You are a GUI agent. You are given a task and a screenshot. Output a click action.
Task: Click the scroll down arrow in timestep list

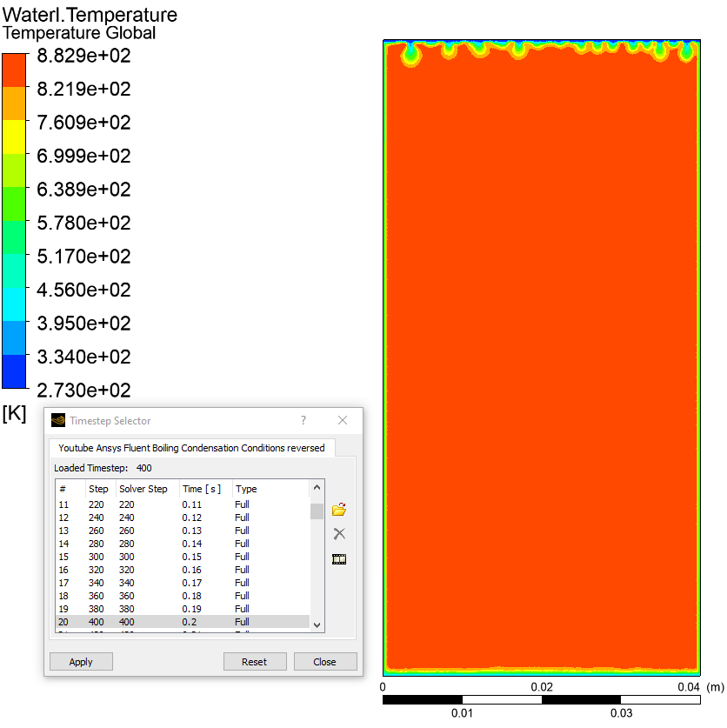[x=317, y=624]
